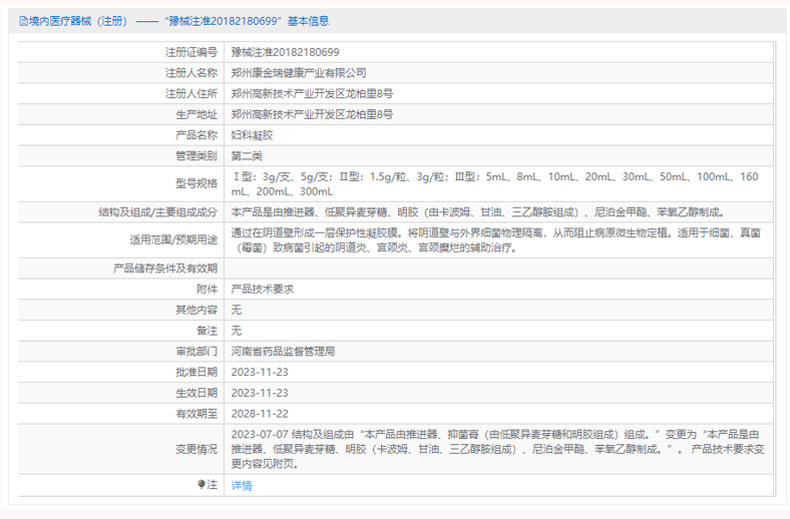Open the 详情 details link
This screenshot has width=790, height=519.
pyautogui.click(x=242, y=485)
